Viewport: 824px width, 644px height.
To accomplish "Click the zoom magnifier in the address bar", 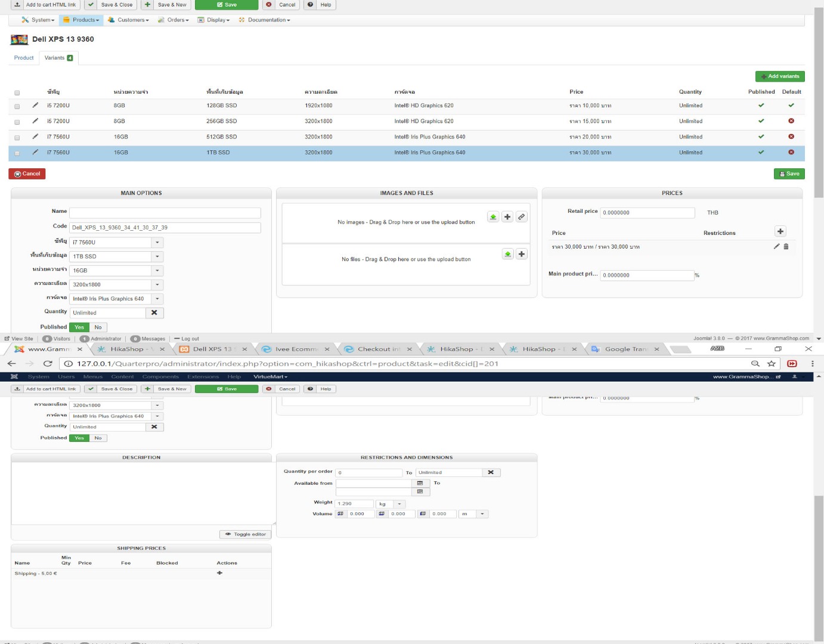I will 755,363.
